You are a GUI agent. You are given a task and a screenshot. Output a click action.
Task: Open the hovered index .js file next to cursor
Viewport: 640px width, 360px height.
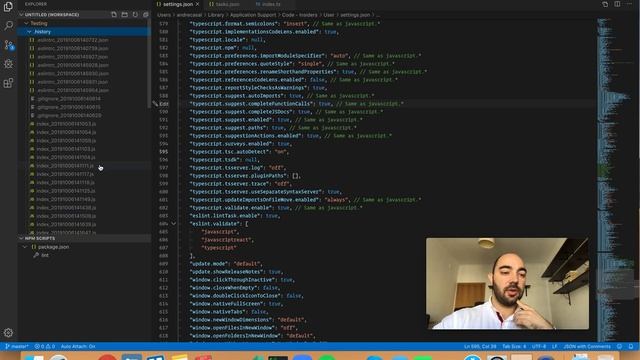pyautogui.click(x=65, y=166)
